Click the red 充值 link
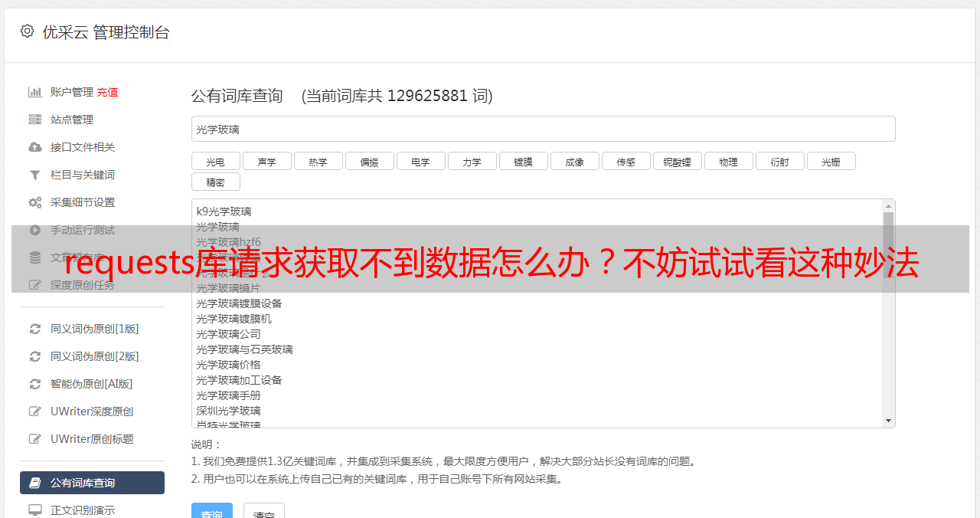 pyautogui.click(x=107, y=92)
